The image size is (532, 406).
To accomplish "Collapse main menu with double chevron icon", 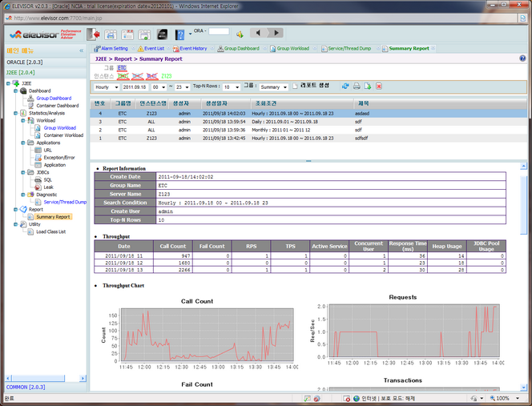I will coord(82,50).
